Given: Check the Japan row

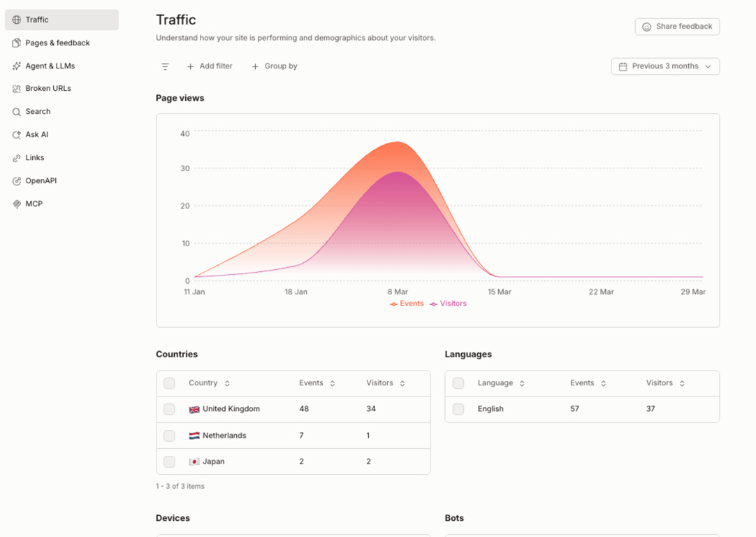Looking at the screenshot, I should point(169,461).
